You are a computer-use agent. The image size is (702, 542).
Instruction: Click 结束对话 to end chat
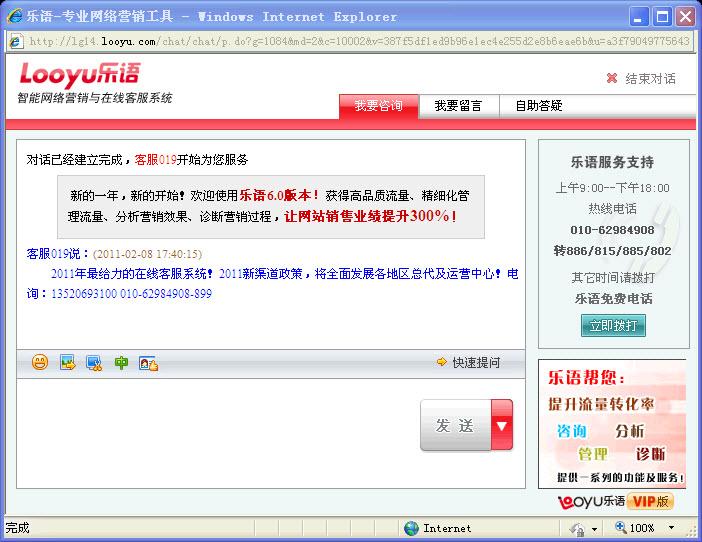click(651, 79)
